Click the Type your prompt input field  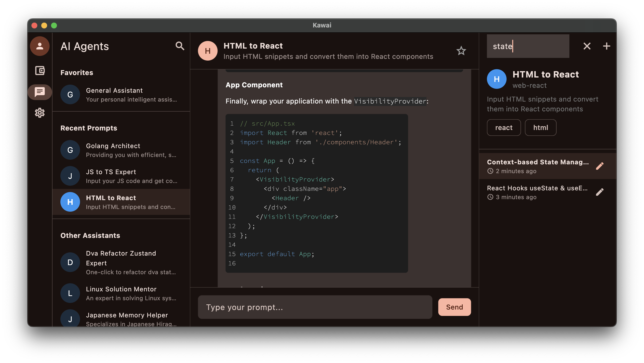[x=315, y=307]
